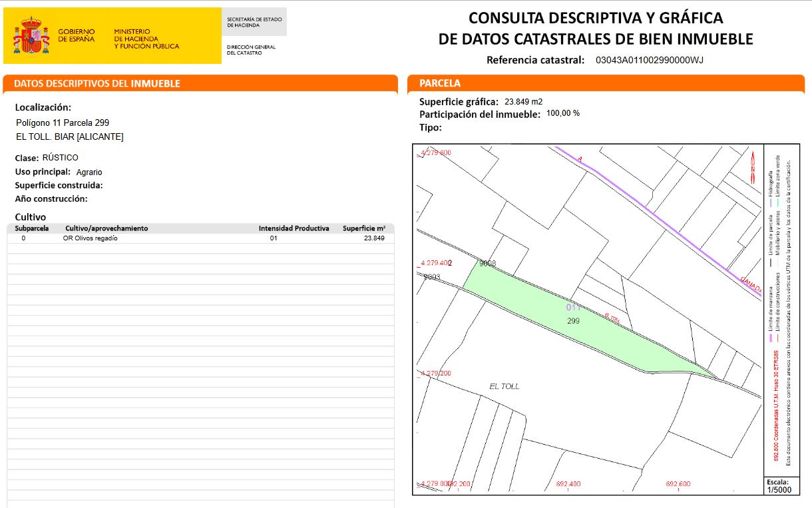
Task: Click title 'CONSULTA DESCRIPTIVA Y GRÁFICA'
Action: pos(596,18)
